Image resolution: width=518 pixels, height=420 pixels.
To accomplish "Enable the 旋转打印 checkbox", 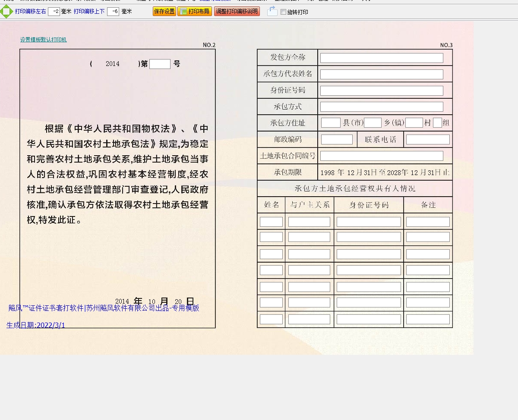I will [284, 12].
